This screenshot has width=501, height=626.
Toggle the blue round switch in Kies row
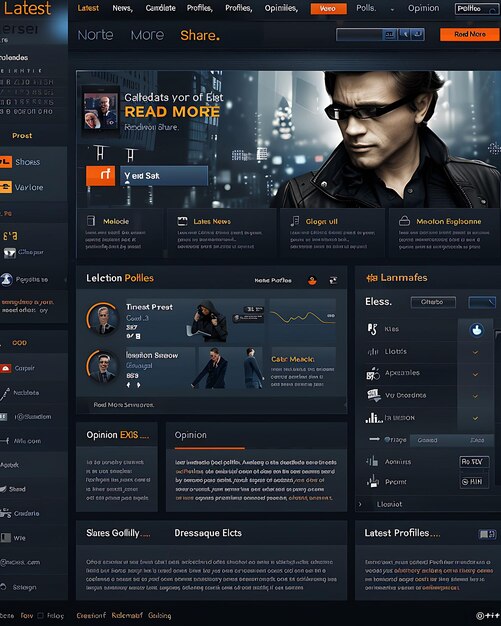(x=476, y=330)
